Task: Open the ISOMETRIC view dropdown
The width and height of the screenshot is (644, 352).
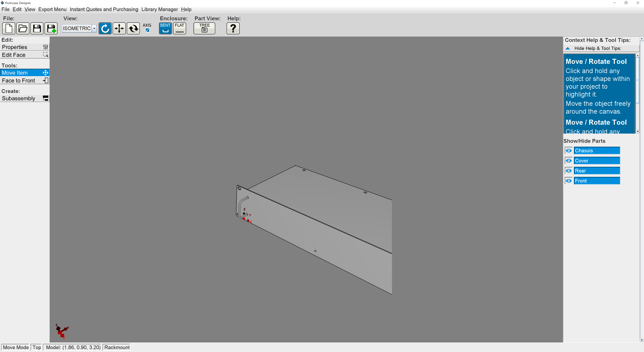Action: [x=94, y=28]
